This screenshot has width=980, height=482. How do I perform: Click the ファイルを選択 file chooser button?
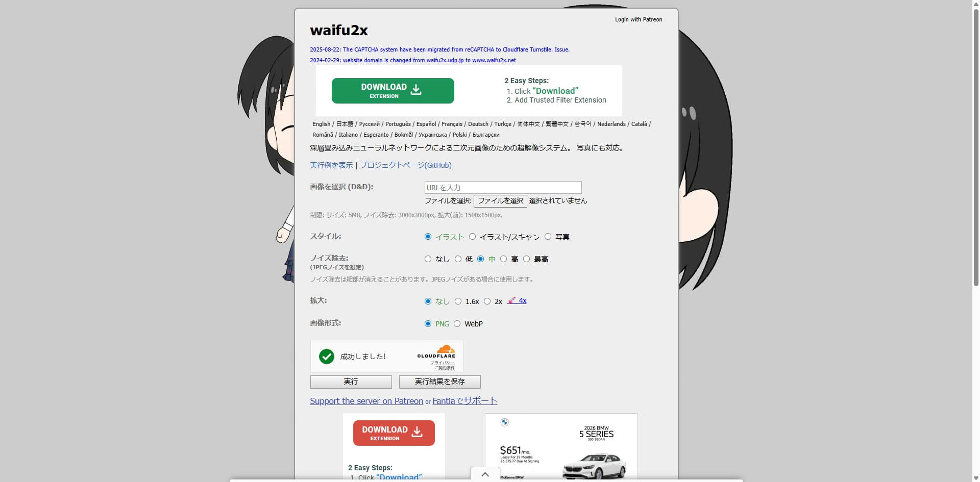click(x=500, y=201)
